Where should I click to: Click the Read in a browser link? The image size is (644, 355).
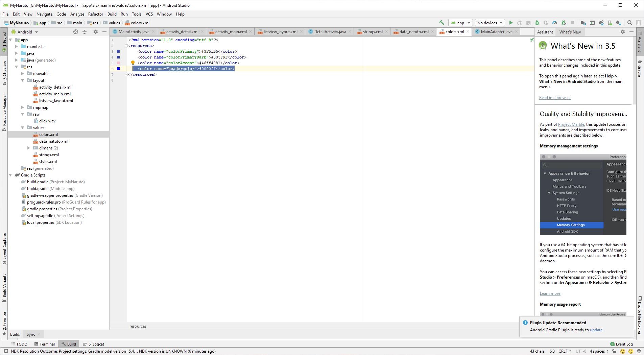(555, 98)
